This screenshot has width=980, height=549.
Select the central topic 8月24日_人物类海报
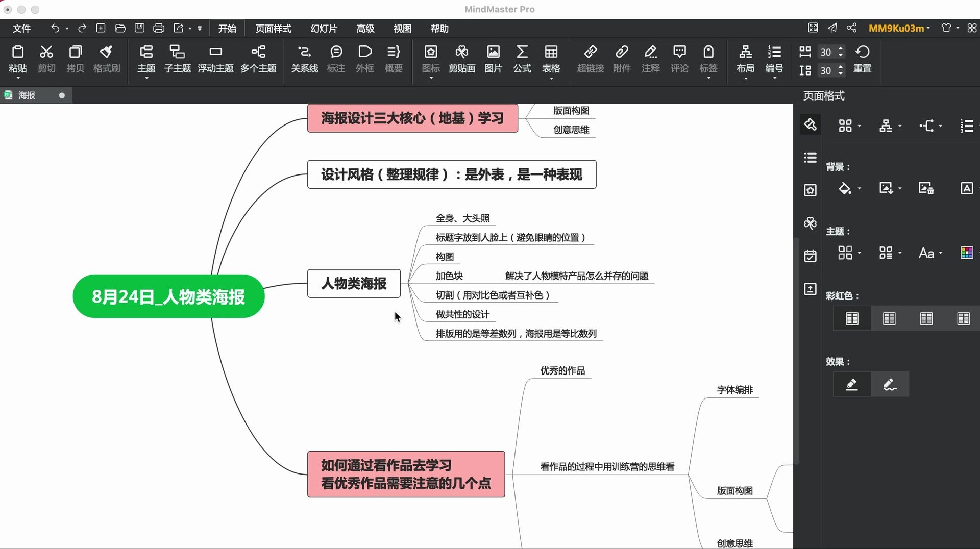click(168, 296)
